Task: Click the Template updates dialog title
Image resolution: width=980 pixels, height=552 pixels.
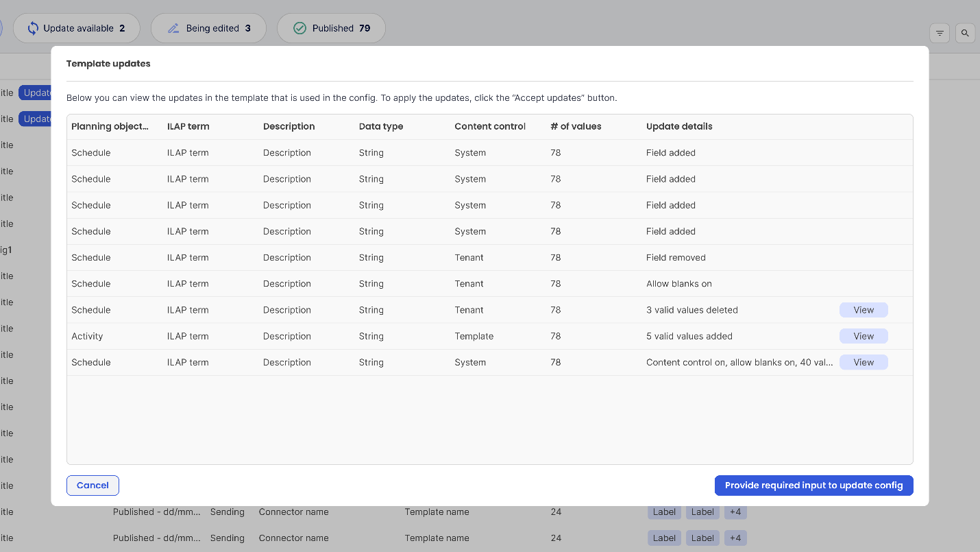Action: 108,64
